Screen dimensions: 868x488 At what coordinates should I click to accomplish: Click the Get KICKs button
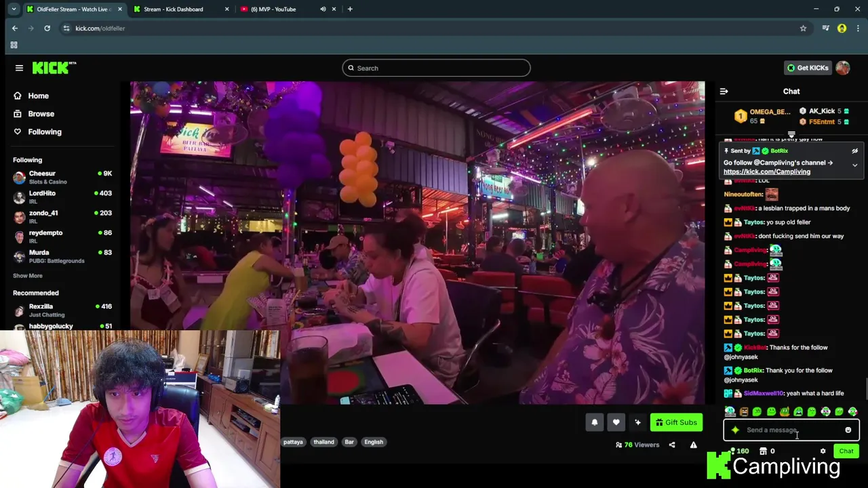[x=807, y=68]
